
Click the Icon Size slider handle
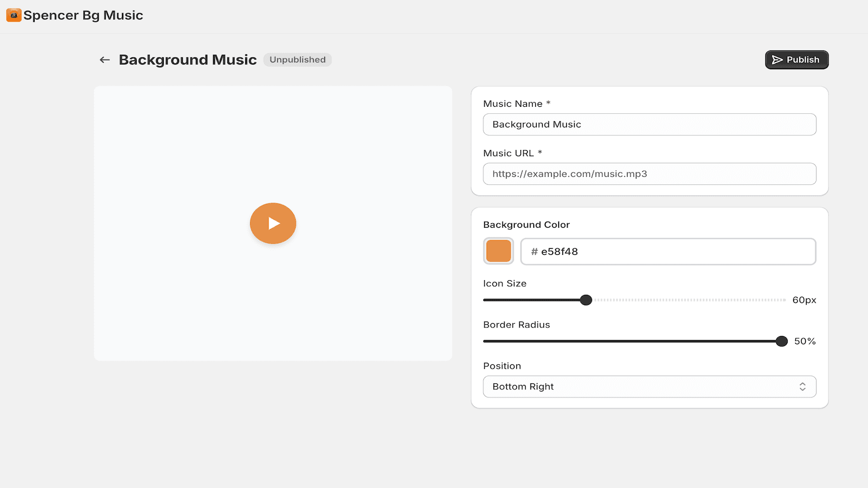[x=586, y=300]
